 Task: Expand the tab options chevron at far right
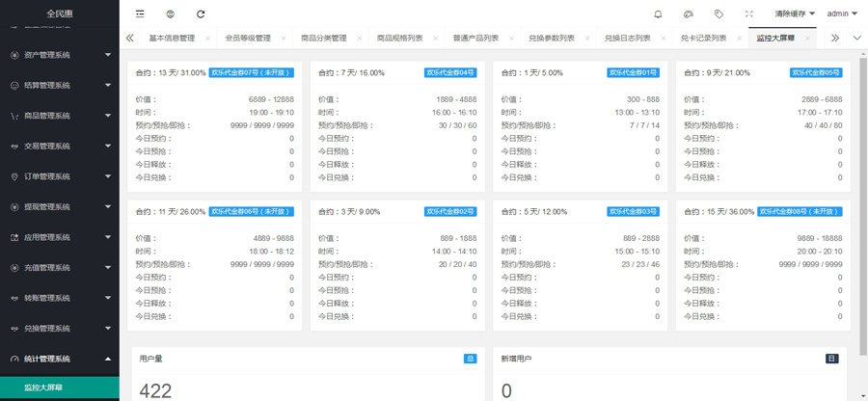pyautogui.click(x=856, y=39)
